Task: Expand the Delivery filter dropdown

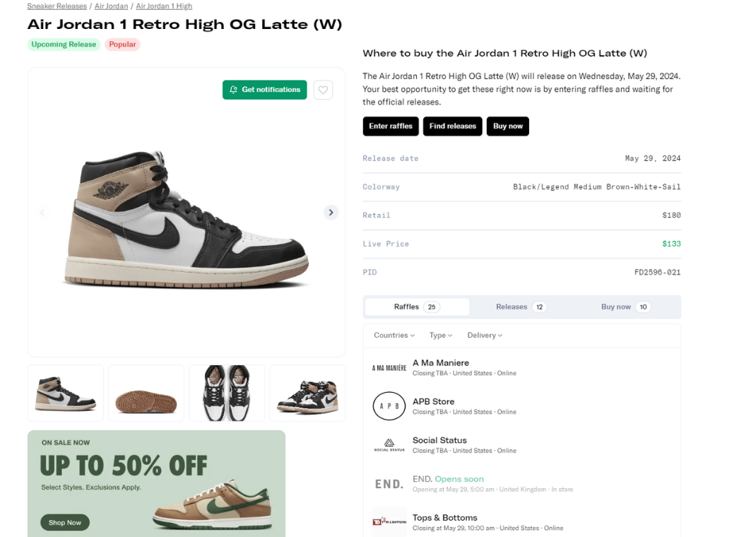Action: point(485,336)
